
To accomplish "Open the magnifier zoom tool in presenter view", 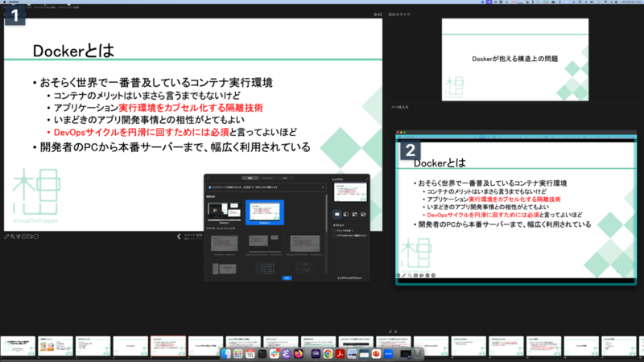I will 13,237.
